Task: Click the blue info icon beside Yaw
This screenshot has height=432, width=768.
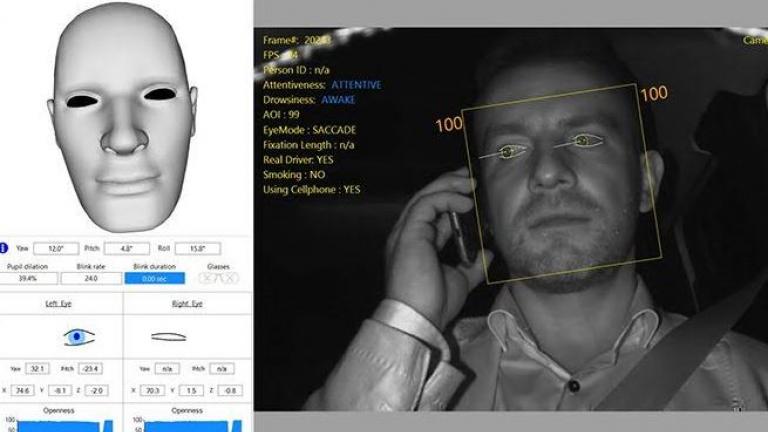Action: (6, 247)
